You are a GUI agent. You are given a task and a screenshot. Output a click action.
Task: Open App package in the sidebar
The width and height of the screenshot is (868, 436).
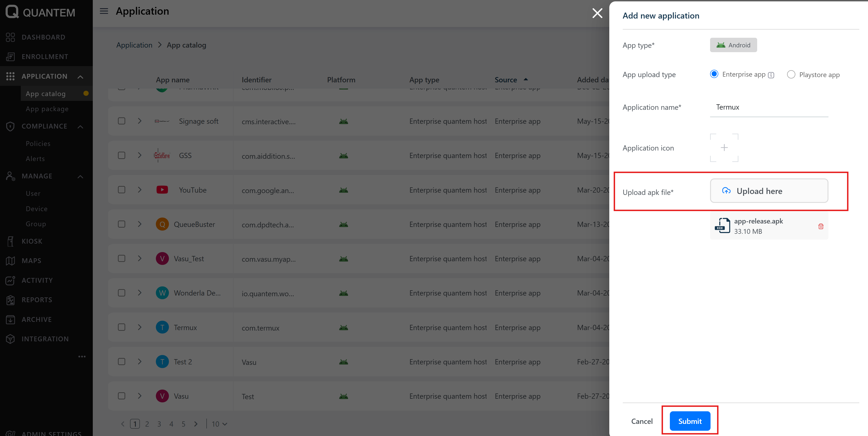click(47, 109)
